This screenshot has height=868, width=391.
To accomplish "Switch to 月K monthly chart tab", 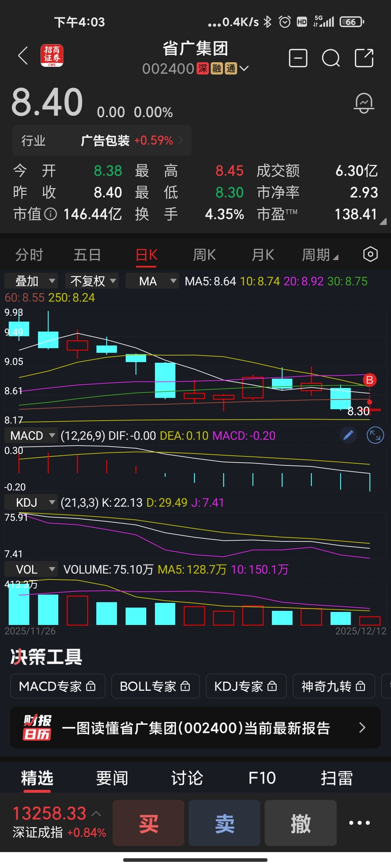I will pos(263,255).
